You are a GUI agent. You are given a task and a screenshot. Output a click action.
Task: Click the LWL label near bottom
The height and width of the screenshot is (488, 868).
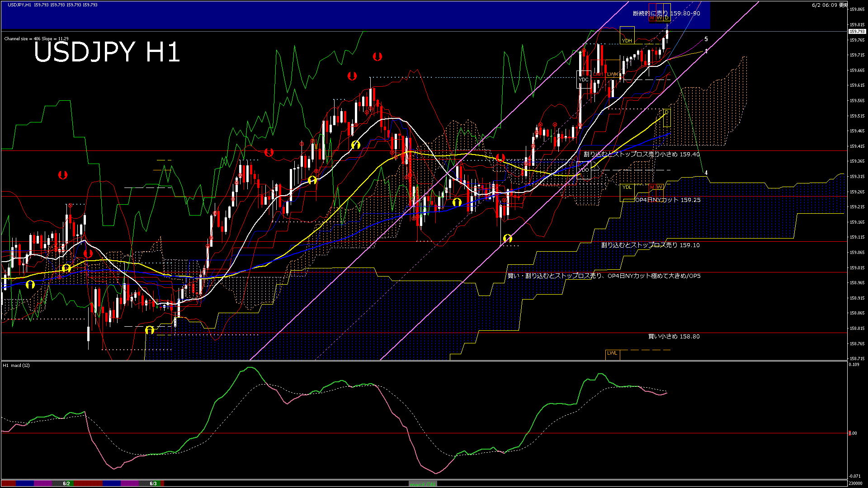(x=612, y=353)
